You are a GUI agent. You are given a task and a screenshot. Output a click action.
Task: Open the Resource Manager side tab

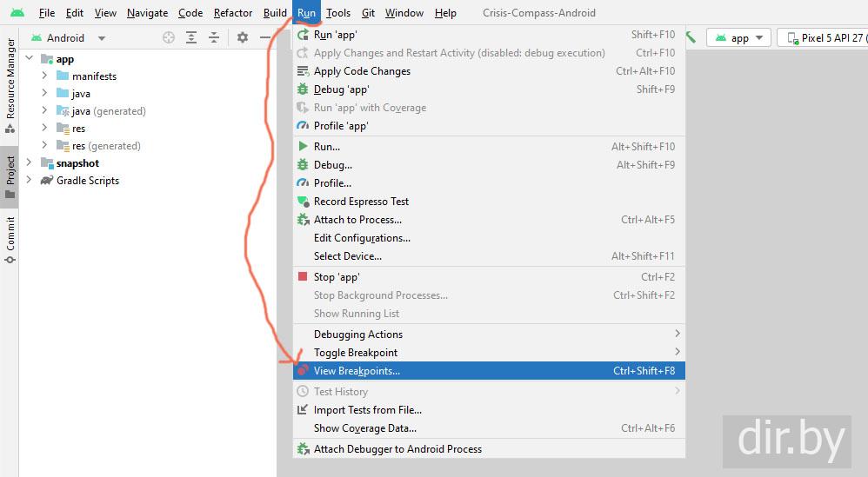point(10,86)
